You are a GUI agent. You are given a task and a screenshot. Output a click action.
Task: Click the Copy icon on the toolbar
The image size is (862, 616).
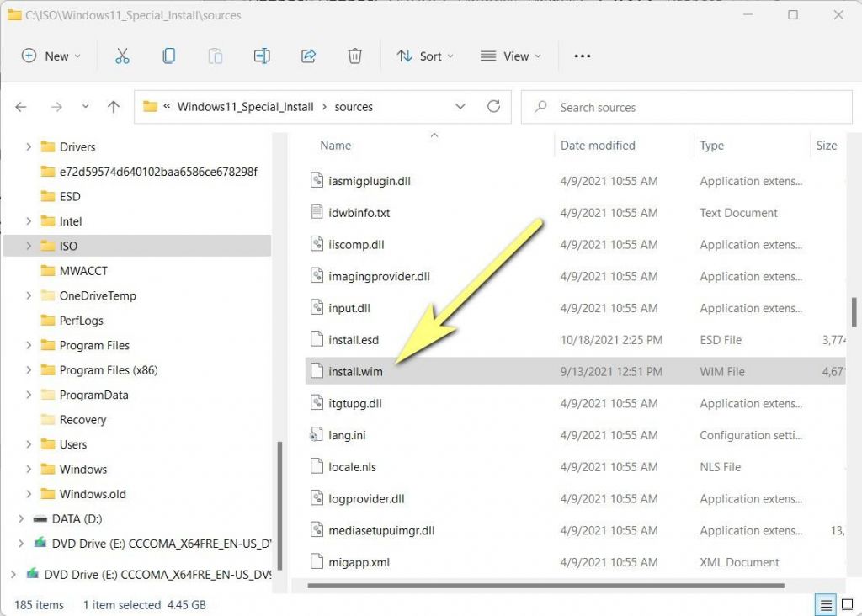168,56
